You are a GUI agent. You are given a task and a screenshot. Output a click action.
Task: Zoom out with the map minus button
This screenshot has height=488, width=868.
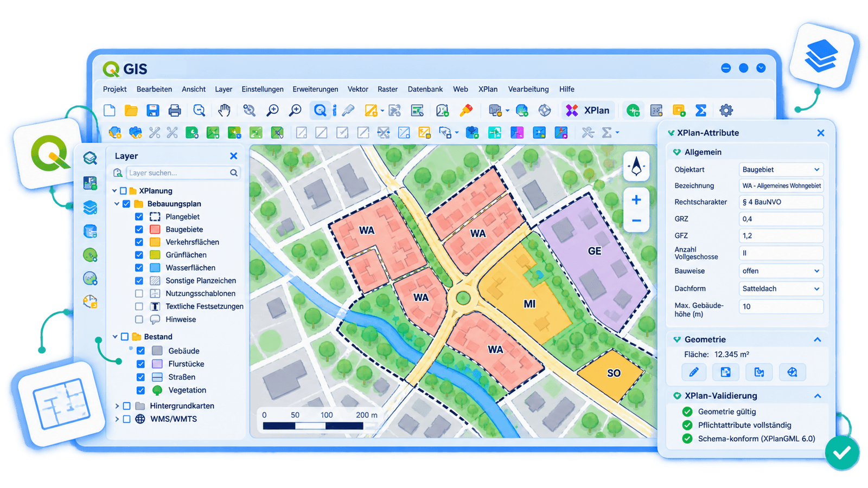636,221
